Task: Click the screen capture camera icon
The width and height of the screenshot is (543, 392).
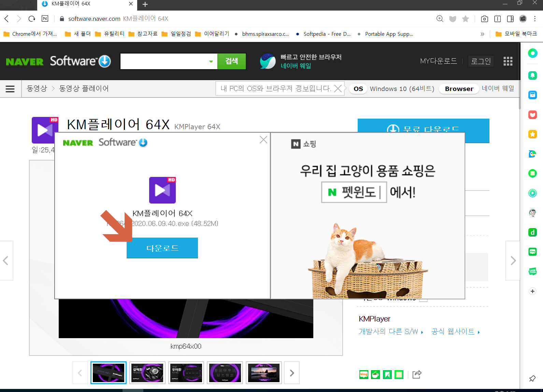Action: [484, 19]
